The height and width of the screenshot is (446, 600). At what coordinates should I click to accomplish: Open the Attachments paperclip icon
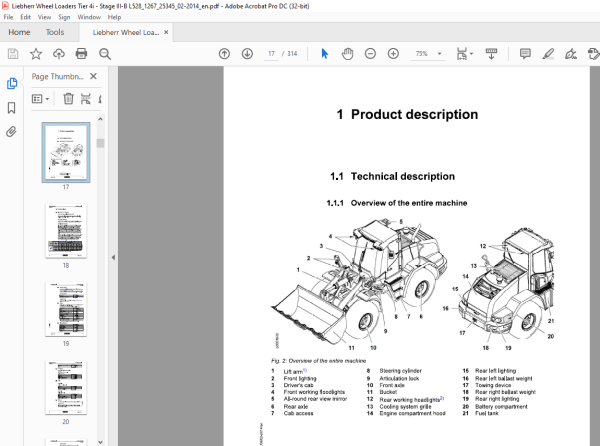(11, 132)
